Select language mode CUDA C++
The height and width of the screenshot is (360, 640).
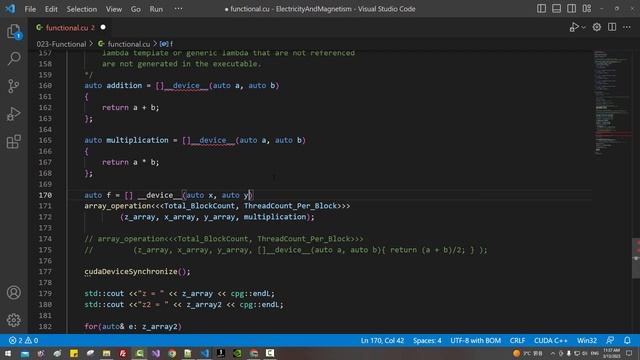pos(551,340)
